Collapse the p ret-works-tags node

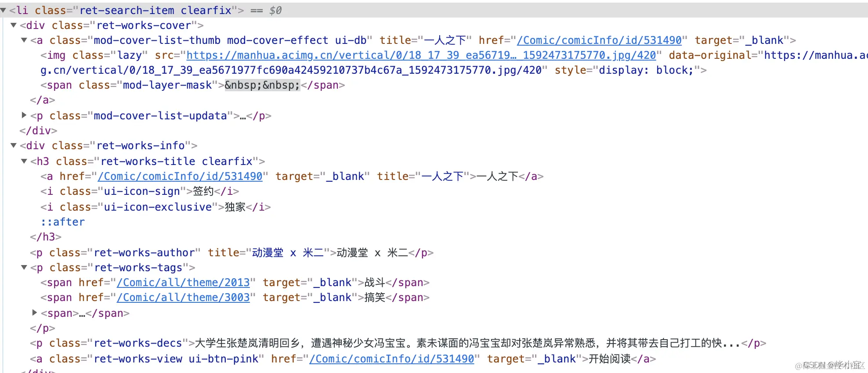24,267
